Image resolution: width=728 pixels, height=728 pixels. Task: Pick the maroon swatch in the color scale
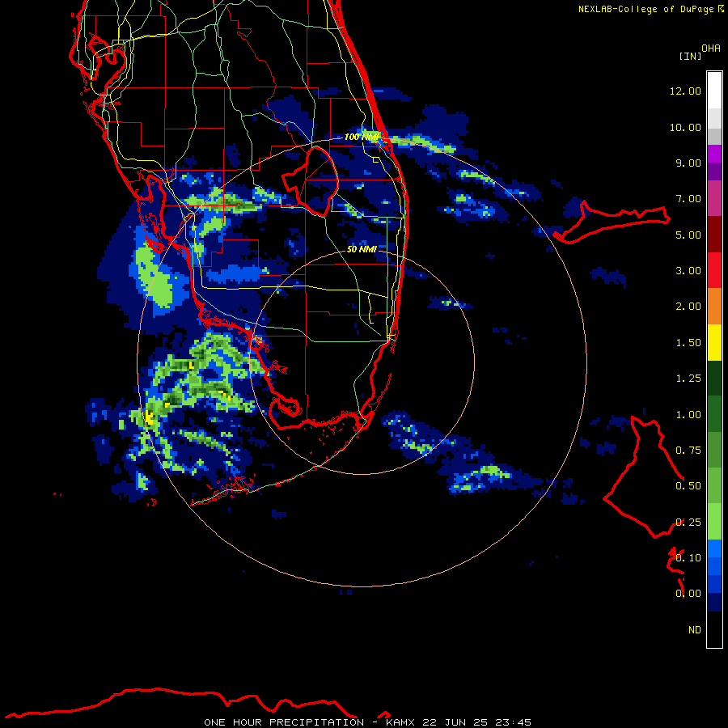coord(714,235)
